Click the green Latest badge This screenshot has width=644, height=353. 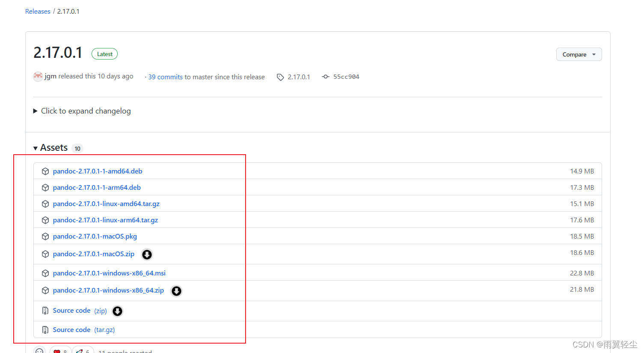click(x=104, y=54)
